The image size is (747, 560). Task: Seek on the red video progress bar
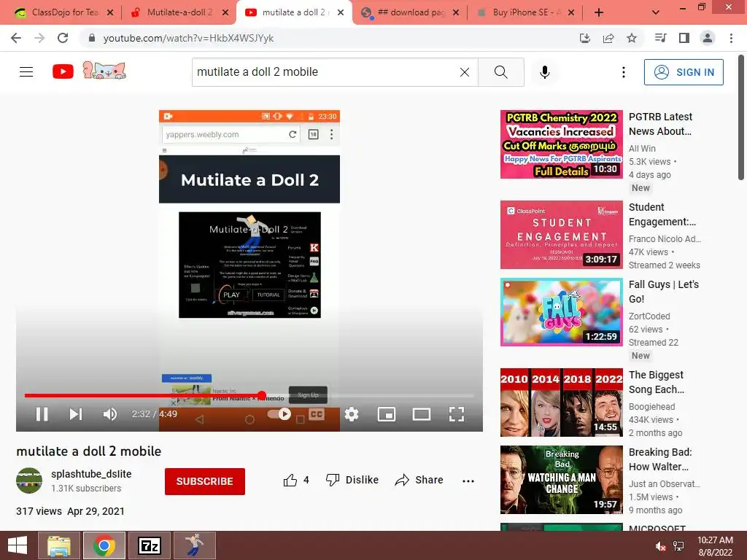pos(249,395)
